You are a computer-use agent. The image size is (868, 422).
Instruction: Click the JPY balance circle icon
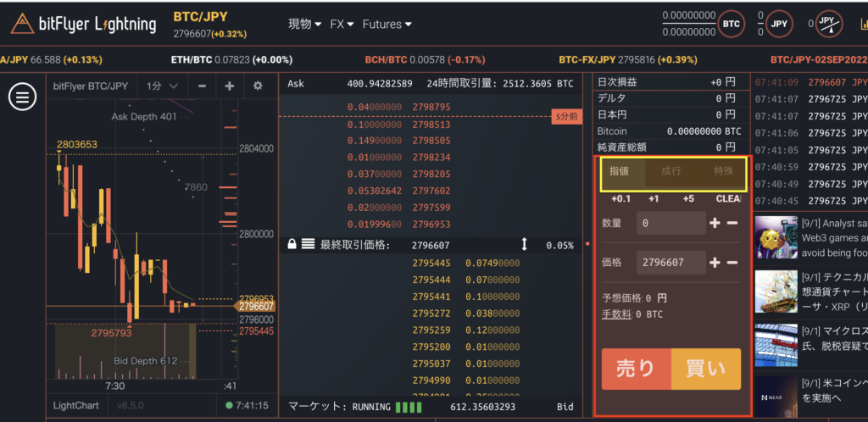780,25
